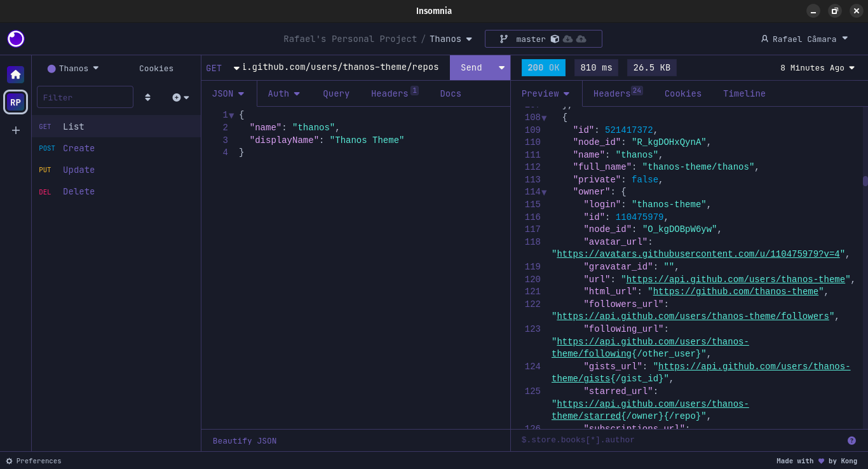Viewport: 868px width, 469px height.
Task: Switch to the request Query tab
Action: tap(336, 93)
